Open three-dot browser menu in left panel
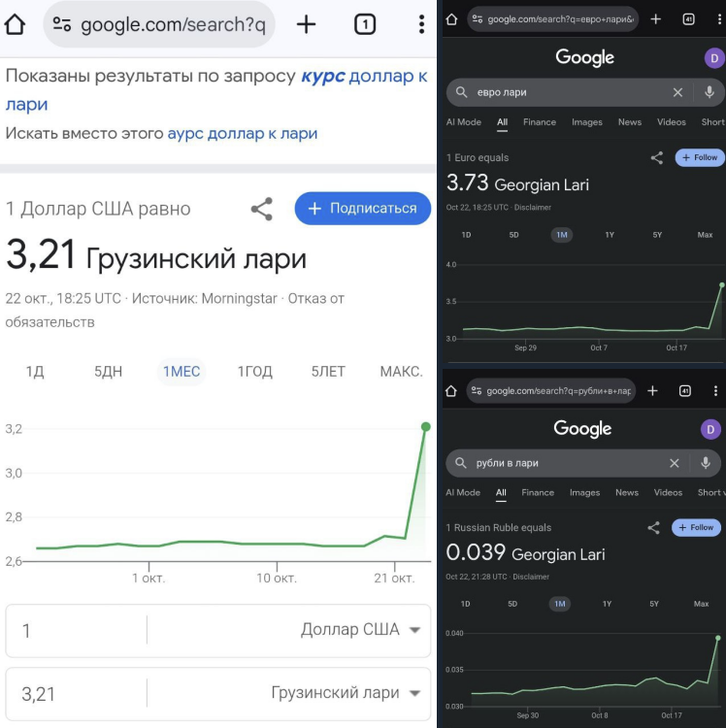726x728 pixels. point(421,24)
